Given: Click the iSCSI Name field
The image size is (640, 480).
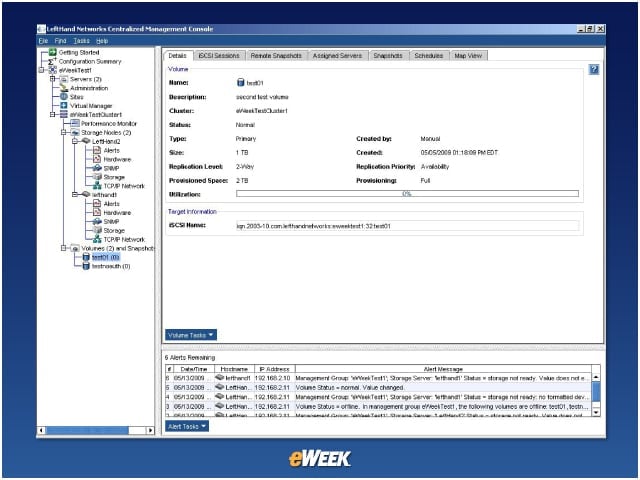Looking at the screenshot, I should pyautogui.click(x=407, y=226).
